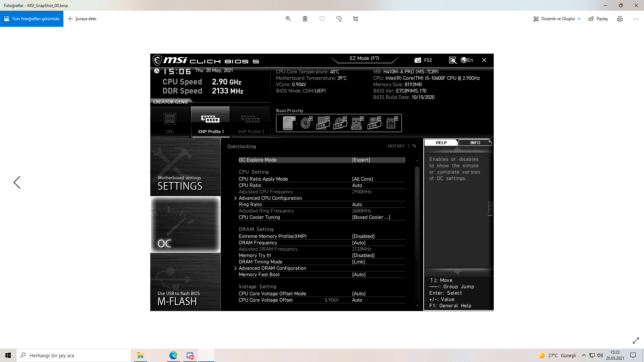Click the clock icon beside BIOS time
Viewport: 644px width, 362px height.
[157, 71]
